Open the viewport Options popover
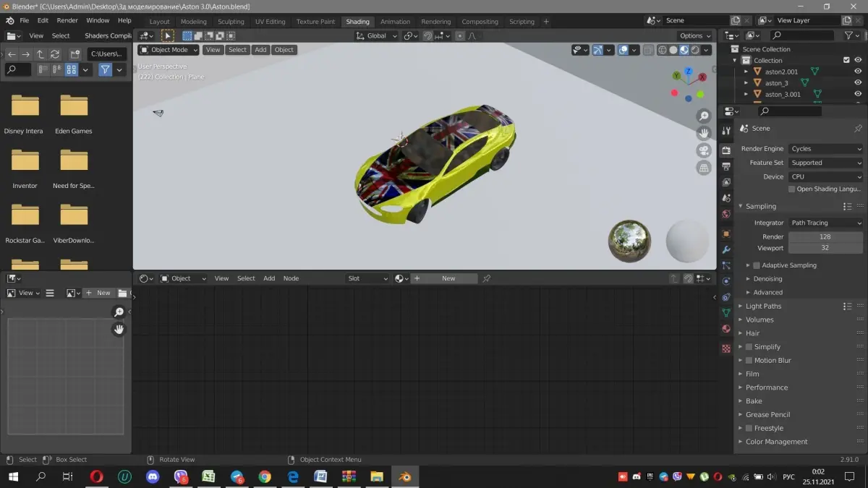Viewport: 868px width, 488px height. click(694, 35)
